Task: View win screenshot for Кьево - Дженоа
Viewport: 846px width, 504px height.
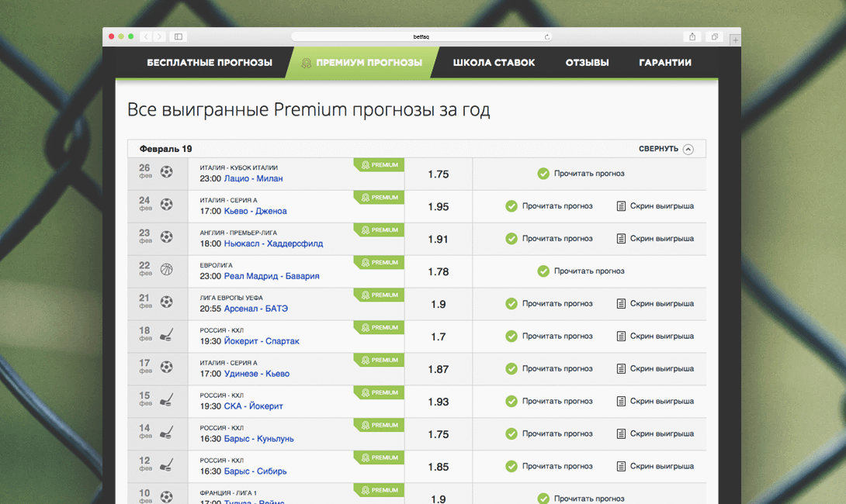Action: pyautogui.click(x=655, y=206)
